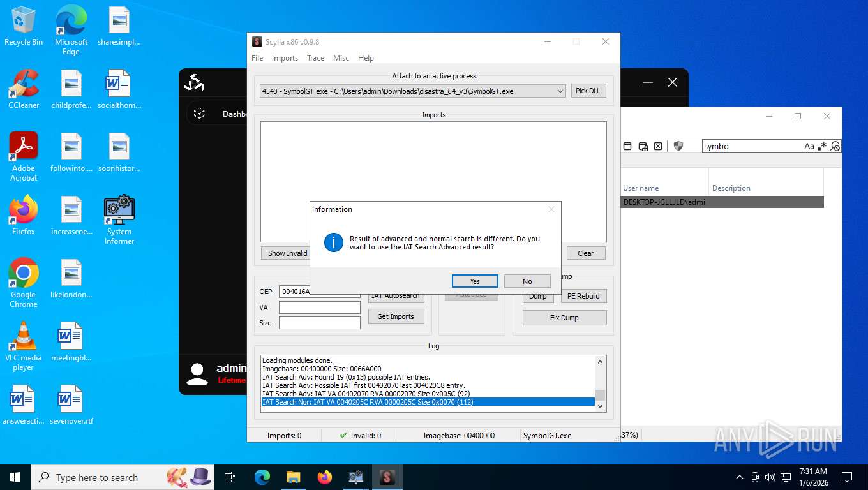
Task: Click the volume icon in system tray
Action: coord(770,477)
